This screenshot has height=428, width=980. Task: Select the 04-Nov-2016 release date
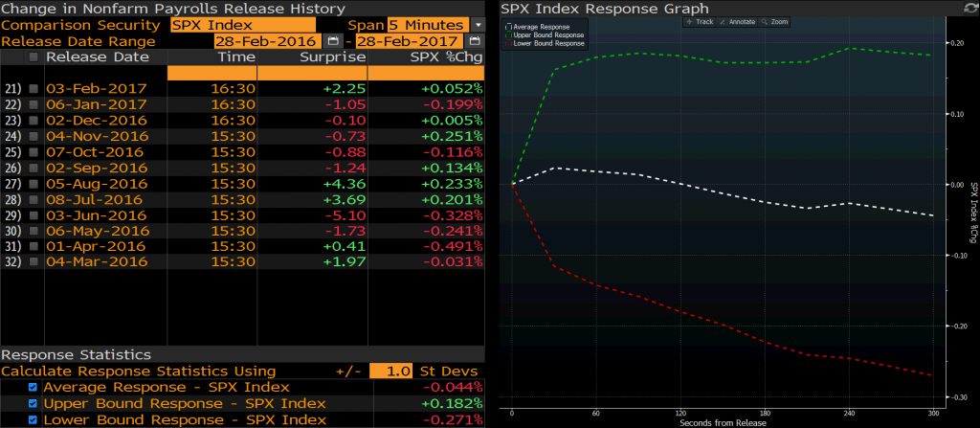pyautogui.click(x=98, y=136)
